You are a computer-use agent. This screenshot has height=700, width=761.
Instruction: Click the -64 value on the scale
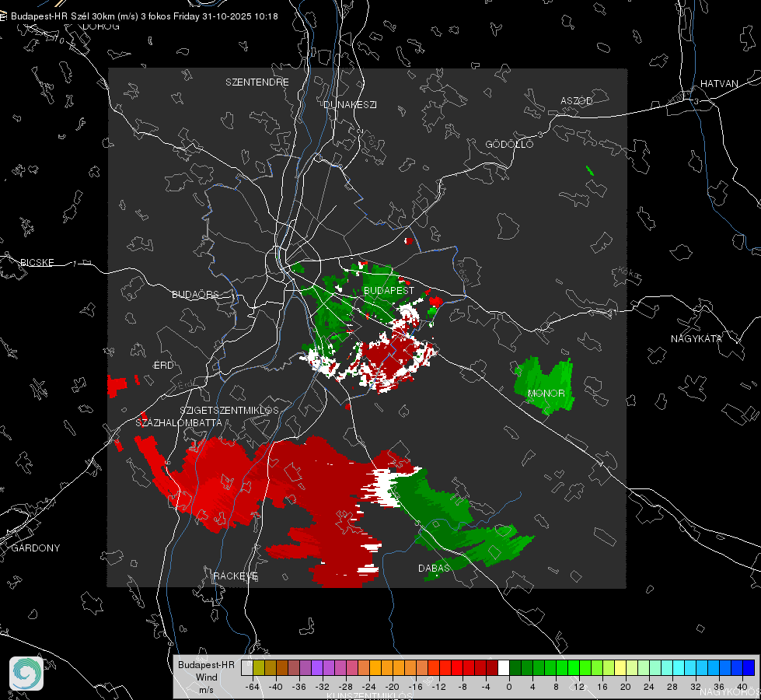[x=252, y=687]
